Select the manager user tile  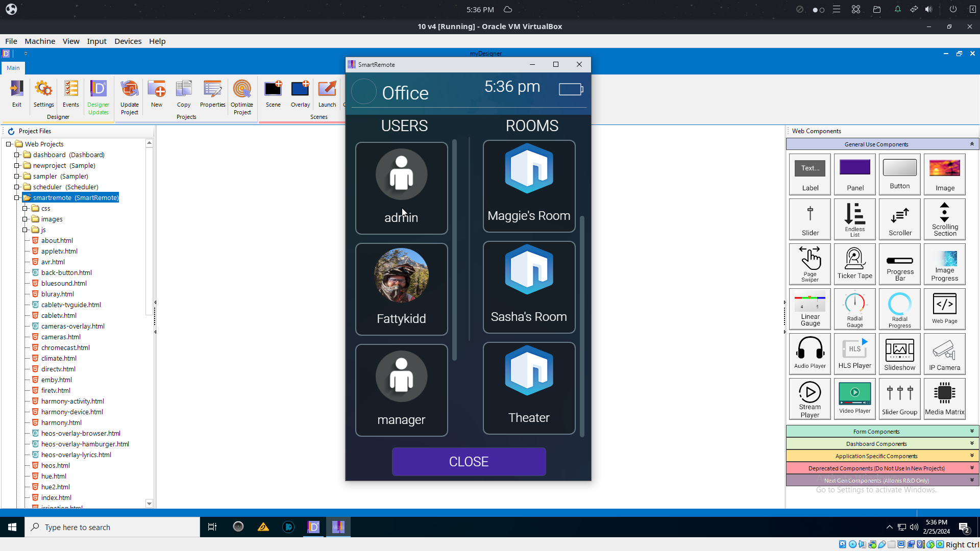[402, 390]
